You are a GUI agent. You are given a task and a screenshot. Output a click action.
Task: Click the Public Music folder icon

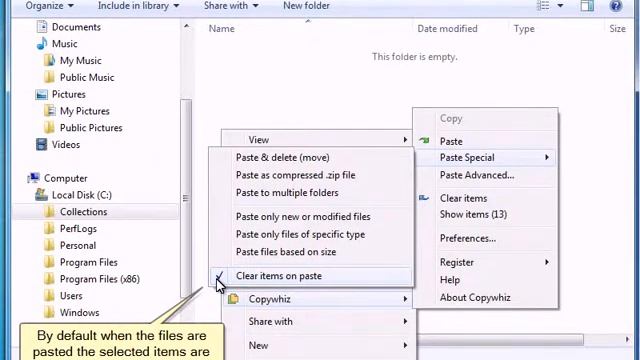(49, 77)
